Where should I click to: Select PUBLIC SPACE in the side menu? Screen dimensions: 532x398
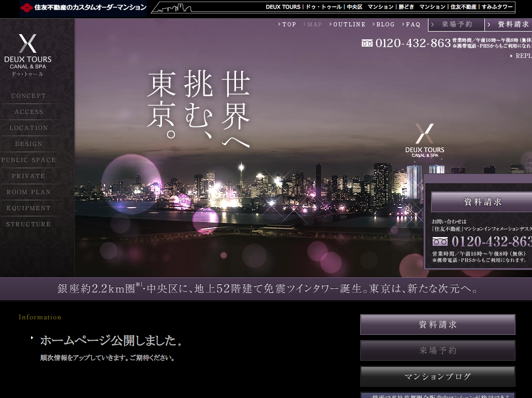click(x=28, y=160)
